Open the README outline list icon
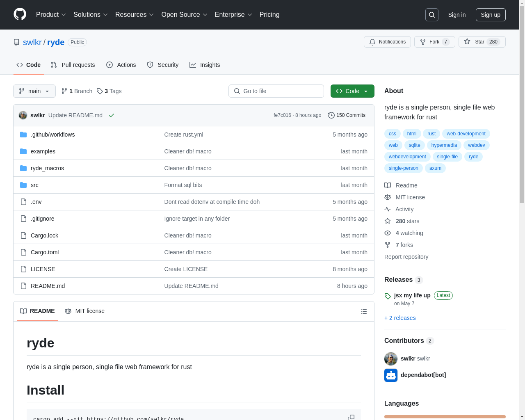The width and height of the screenshot is (525, 420). pos(363,311)
